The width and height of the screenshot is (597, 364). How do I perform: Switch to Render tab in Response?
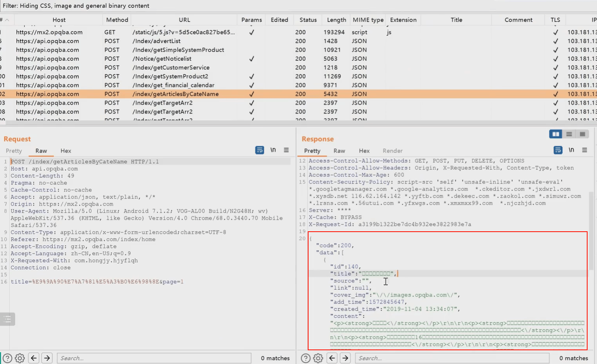[x=392, y=151]
